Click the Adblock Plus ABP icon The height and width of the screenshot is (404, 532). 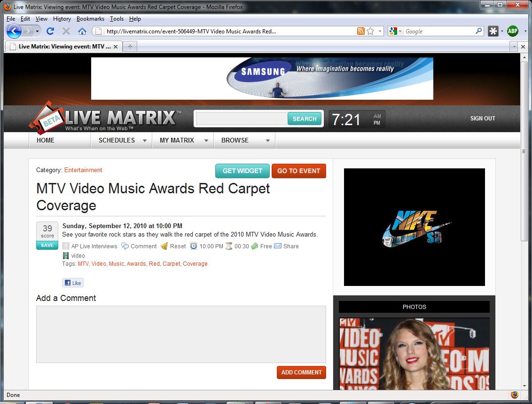(x=513, y=31)
